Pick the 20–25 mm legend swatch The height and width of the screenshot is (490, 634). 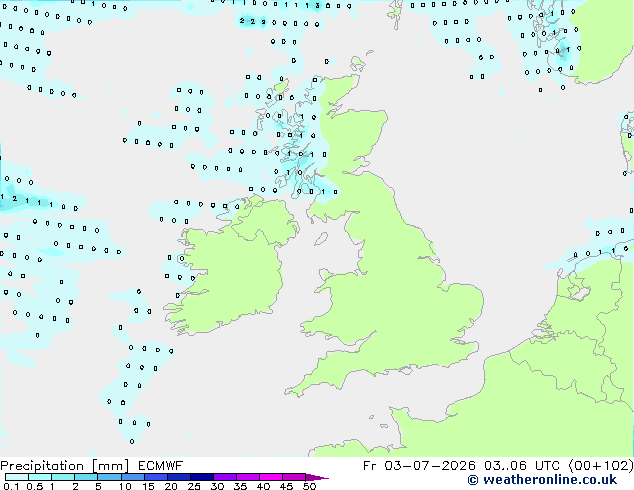(x=179, y=477)
